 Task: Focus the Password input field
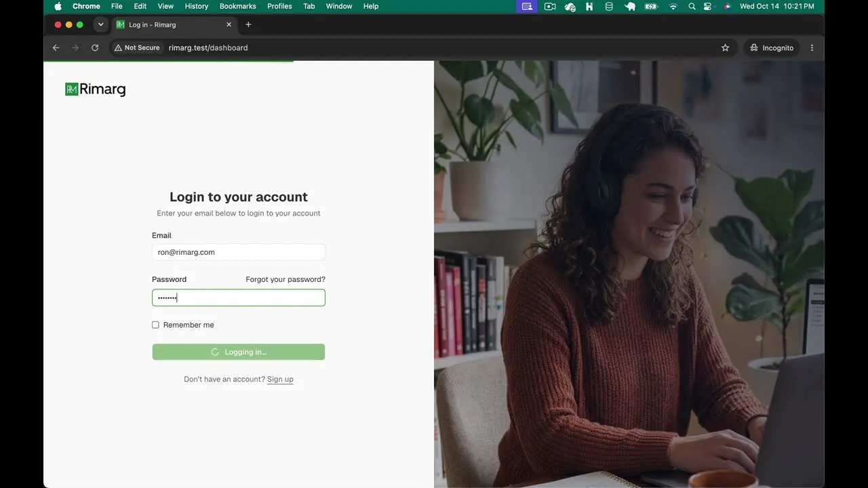click(x=239, y=298)
